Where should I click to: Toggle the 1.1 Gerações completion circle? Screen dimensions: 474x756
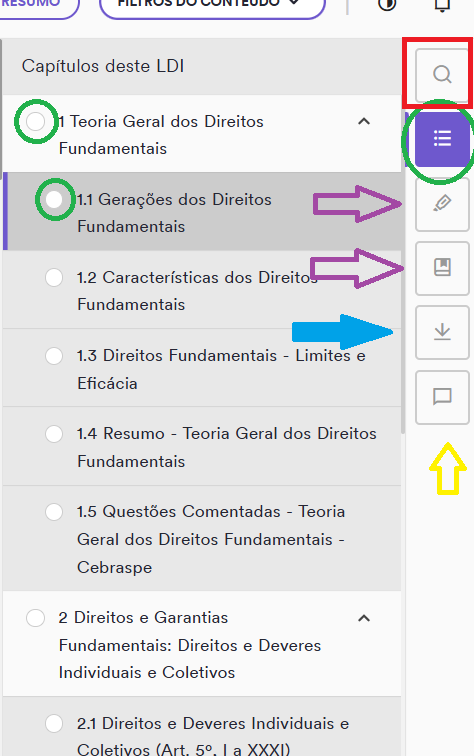[x=54, y=199]
